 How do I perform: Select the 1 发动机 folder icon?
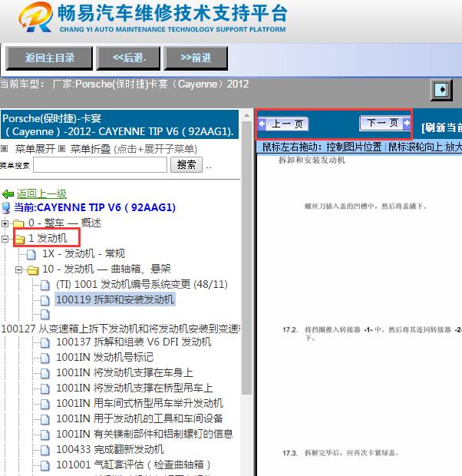[20, 239]
